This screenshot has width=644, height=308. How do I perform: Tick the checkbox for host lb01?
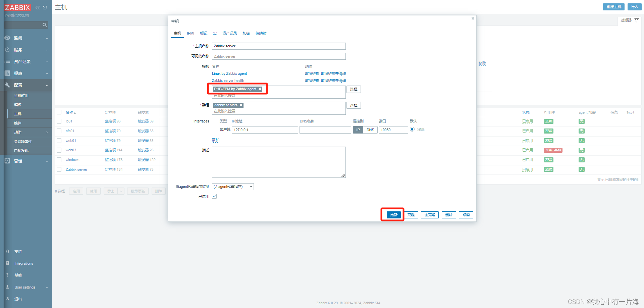tap(59, 121)
